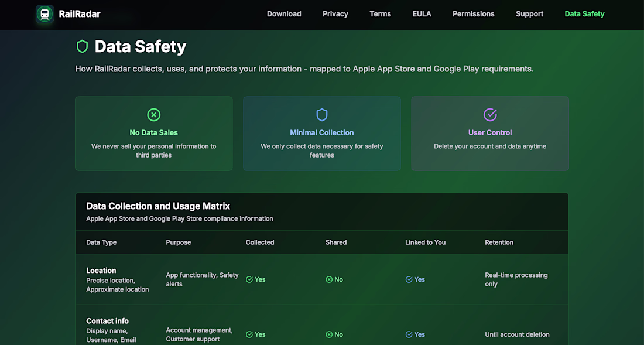Image resolution: width=644 pixels, height=345 pixels.
Task: Visit the Support page
Action: [x=529, y=14]
